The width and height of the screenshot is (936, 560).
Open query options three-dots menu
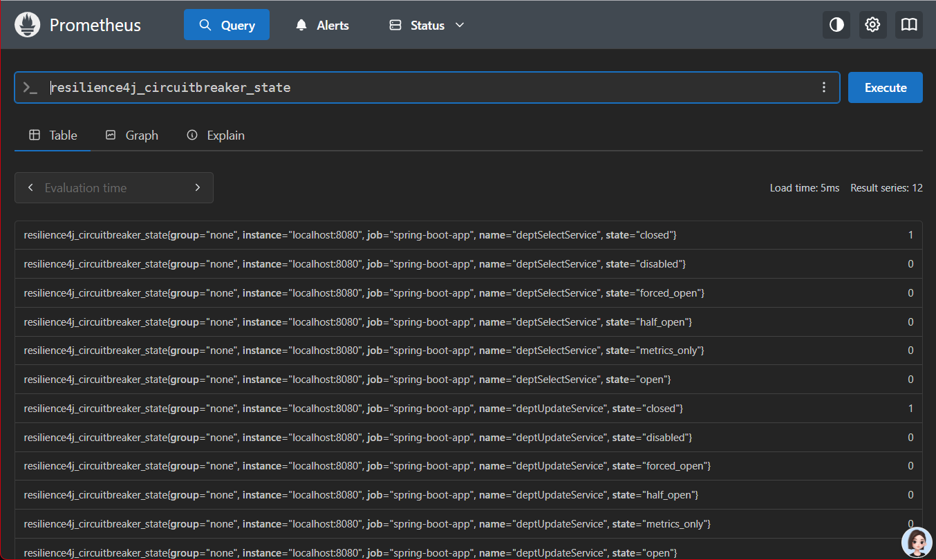[823, 87]
